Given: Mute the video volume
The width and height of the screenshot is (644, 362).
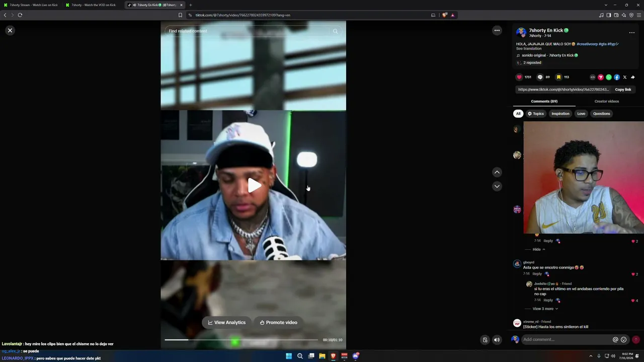Looking at the screenshot, I should pyautogui.click(x=497, y=340).
